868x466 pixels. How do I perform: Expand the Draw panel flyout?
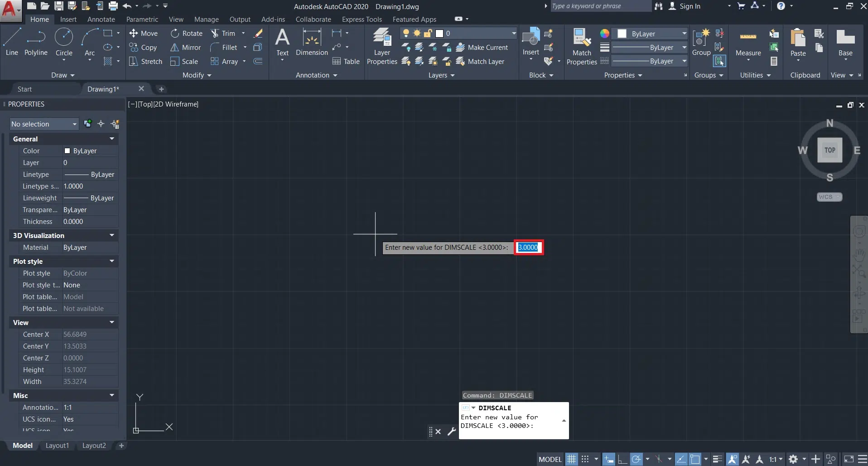pyautogui.click(x=63, y=75)
